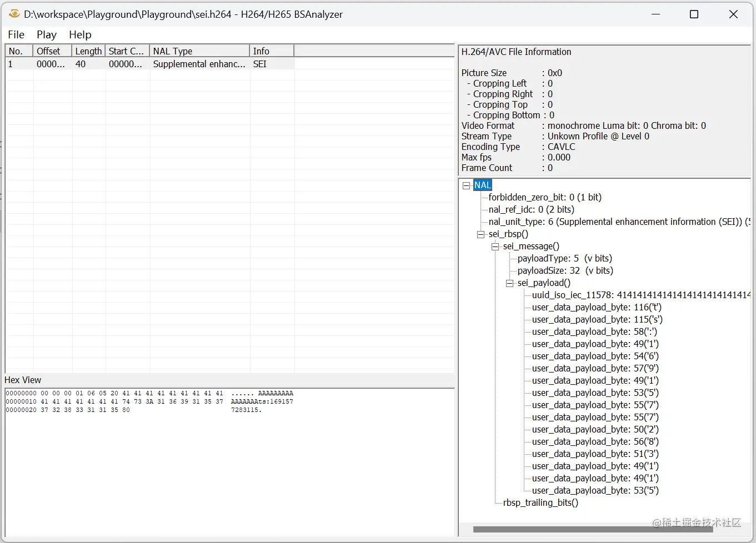The height and width of the screenshot is (543, 756).
Task: Collapse the NAL root tree node
Action: [466, 185]
